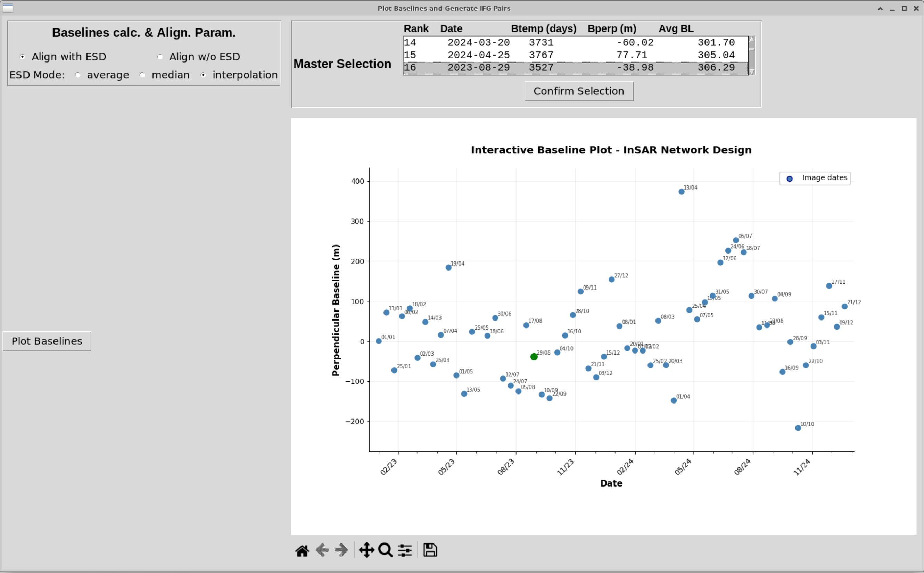Select Align with ESD radio button

(22, 57)
